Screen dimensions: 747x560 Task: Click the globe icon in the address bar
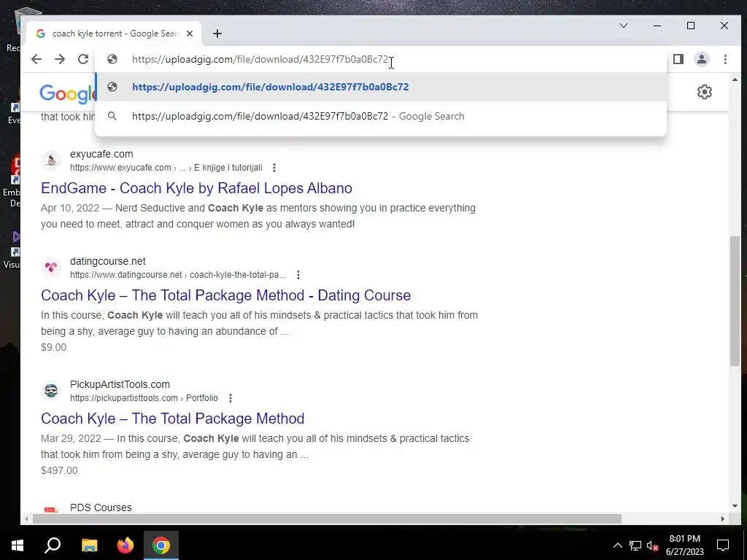pyautogui.click(x=112, y=59)
